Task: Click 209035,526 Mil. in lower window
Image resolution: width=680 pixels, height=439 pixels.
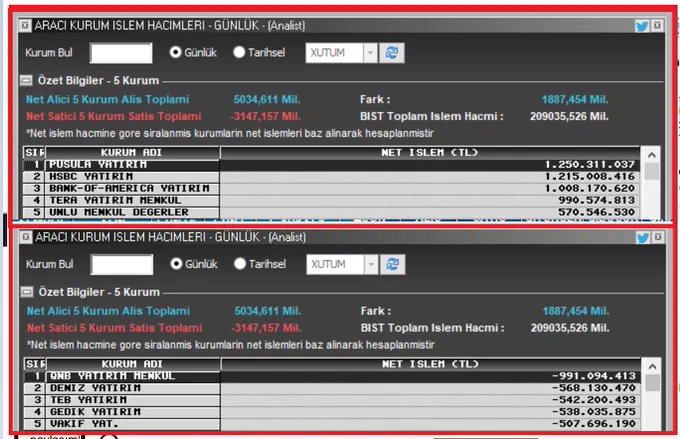Action: coord(570,328)
